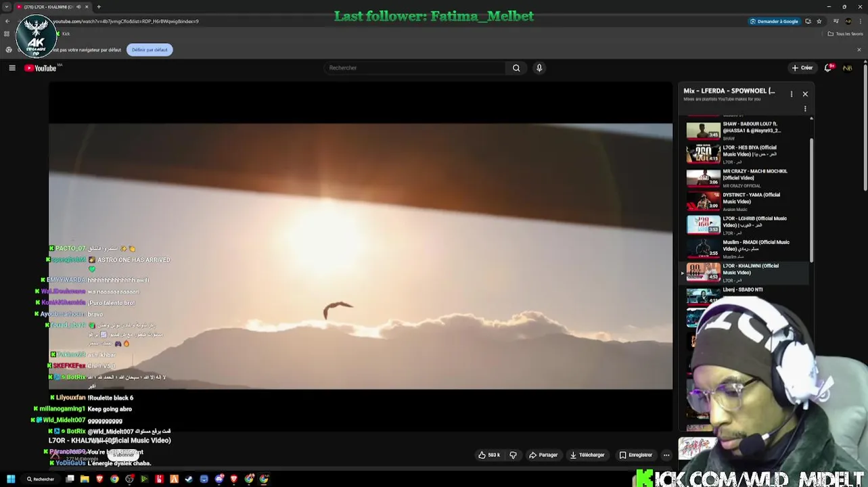Image resolution: width=868 pixels, height=487 pixels.
Task: Select the L7OR - KHALIWNI browser tab
Action: (53, 7)
